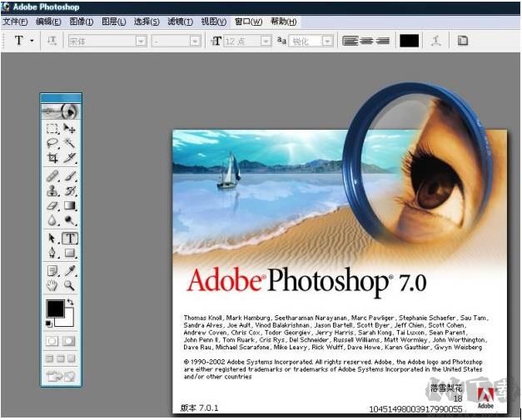The width and height of the screenshot is (522, 420).
Task: Click the 版本 7.0.1 version text
Action: 199,408
